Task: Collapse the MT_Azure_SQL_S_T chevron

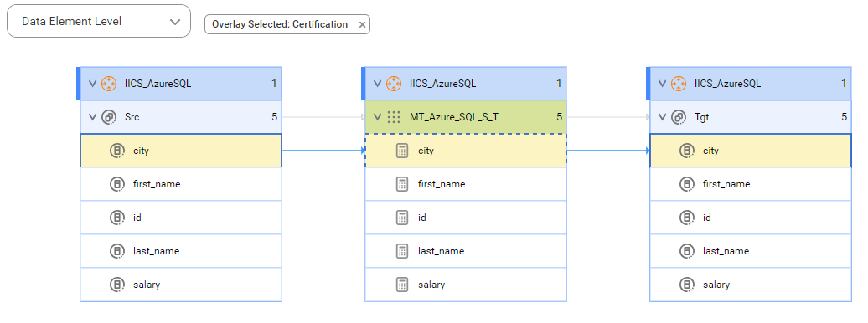Action: click(378, 117)
